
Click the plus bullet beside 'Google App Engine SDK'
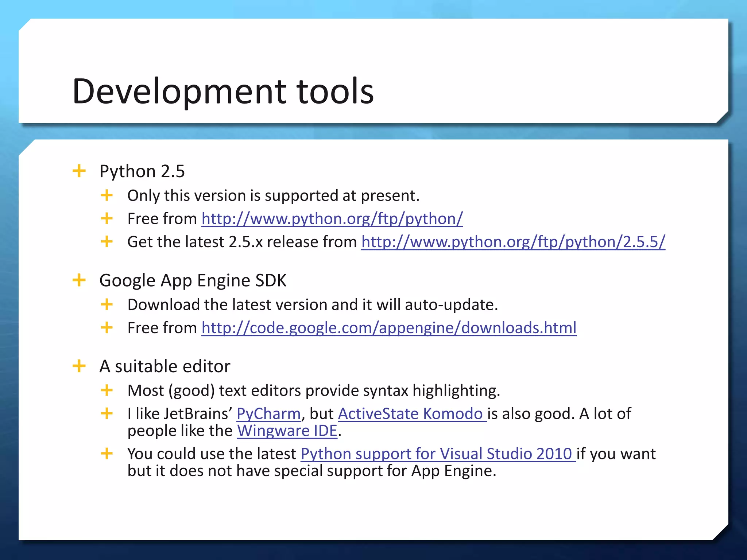pos(79,280)
